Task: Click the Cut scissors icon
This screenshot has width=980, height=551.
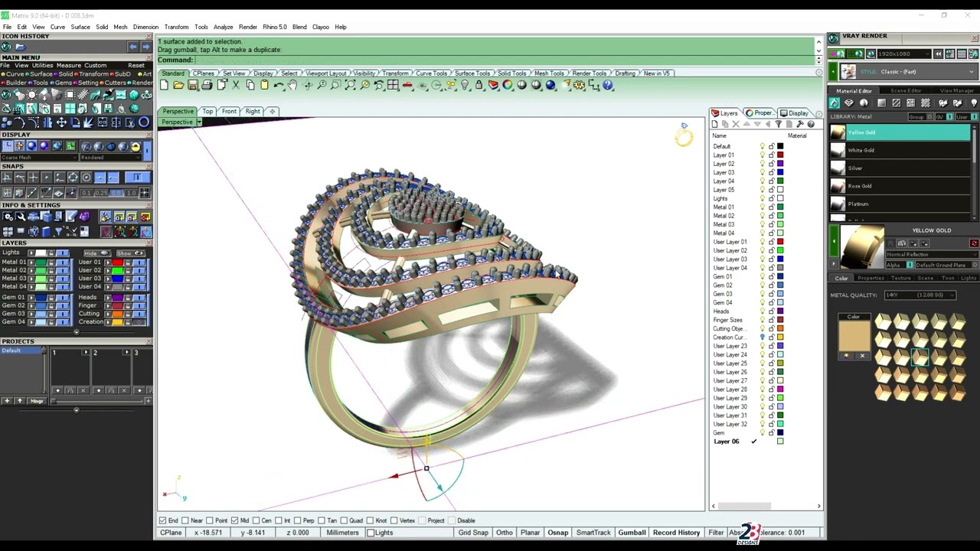Action: [236, 85]
